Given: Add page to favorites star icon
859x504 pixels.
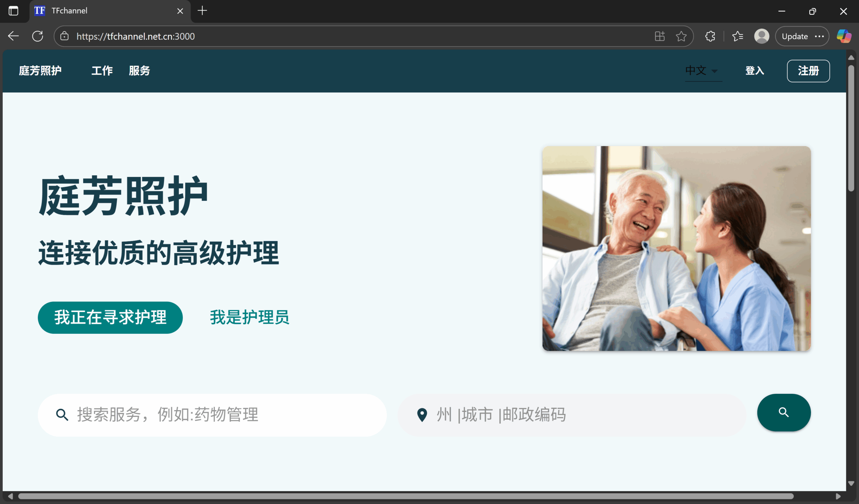Looking at the screenshot, I should point(681,36).
